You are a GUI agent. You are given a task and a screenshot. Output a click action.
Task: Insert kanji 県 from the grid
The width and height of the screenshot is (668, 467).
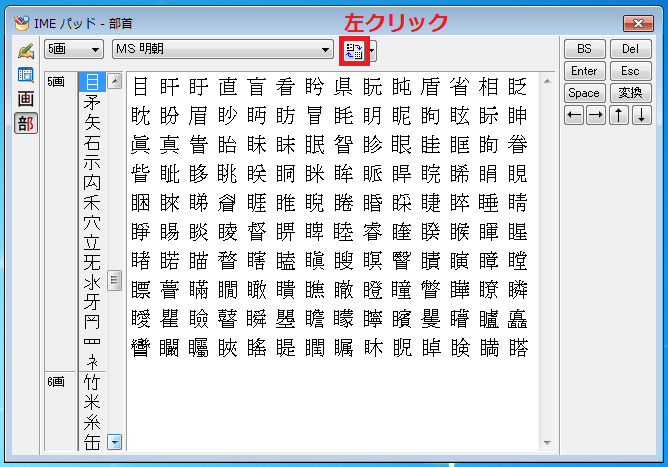click(343, 87)
